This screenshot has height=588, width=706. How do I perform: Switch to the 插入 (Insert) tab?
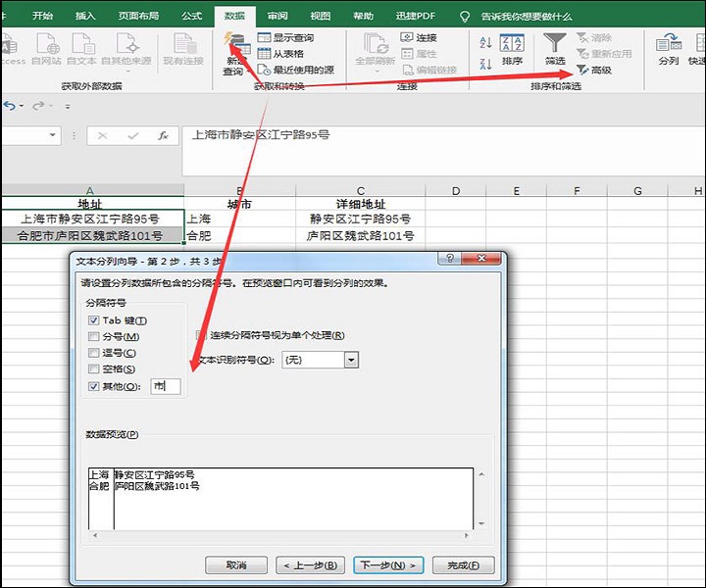click(x=85, y=16)
